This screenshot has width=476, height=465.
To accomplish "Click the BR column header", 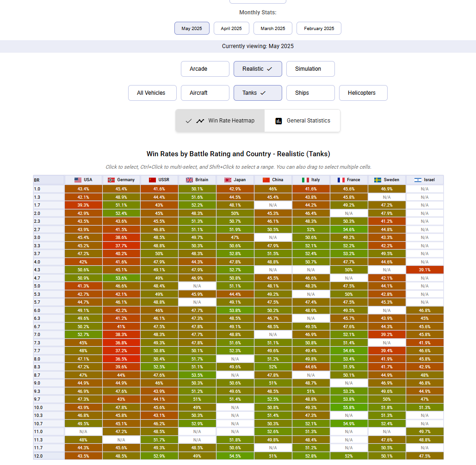I will point(49,180).
